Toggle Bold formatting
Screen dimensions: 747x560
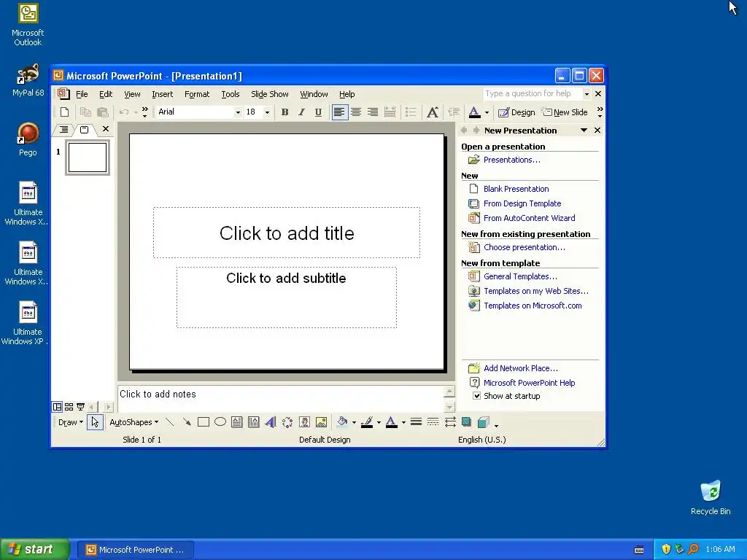(x=285, y=112)
